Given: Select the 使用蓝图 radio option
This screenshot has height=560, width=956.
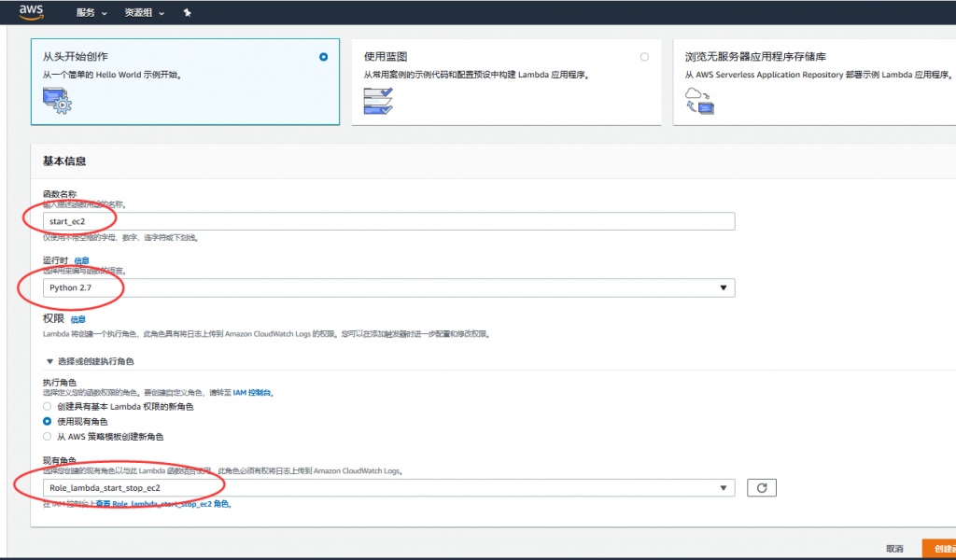Looking at the screenshot, I should coord(644,57).
